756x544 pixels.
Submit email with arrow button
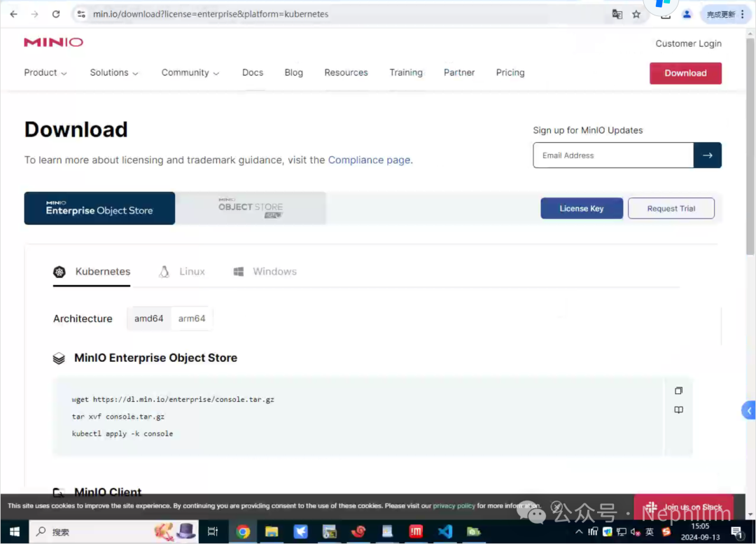(707, 155)
